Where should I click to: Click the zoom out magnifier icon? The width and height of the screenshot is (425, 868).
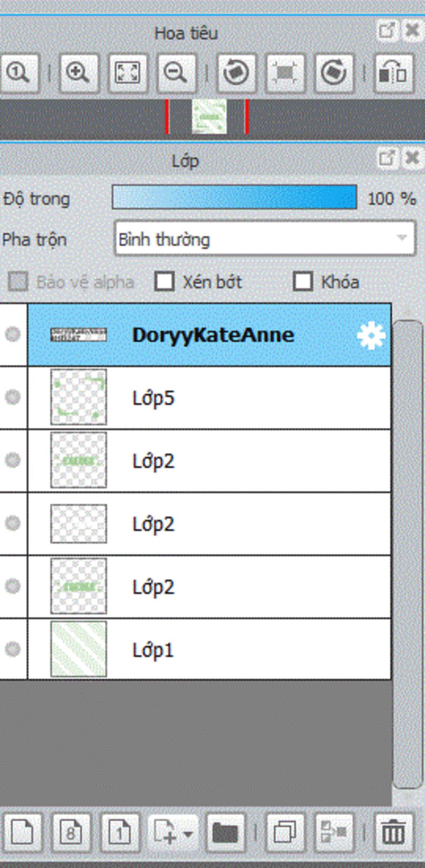click(176, 73)
